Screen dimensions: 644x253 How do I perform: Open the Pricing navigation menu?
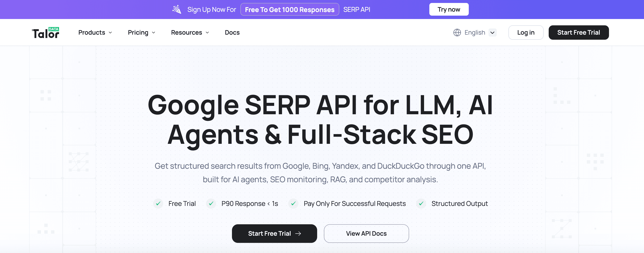pos(141,33)
